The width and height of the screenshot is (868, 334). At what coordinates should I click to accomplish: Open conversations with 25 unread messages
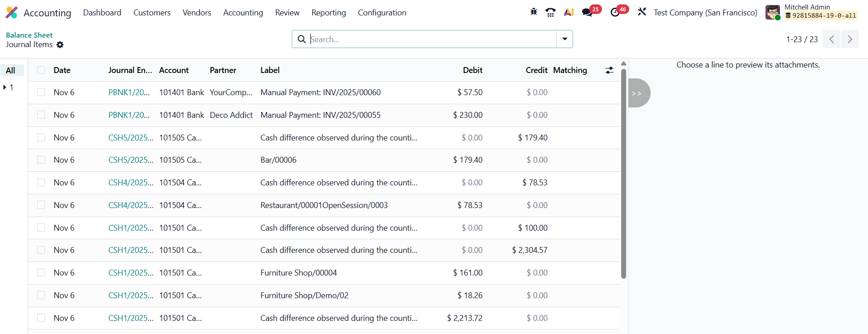coord(588,12)
